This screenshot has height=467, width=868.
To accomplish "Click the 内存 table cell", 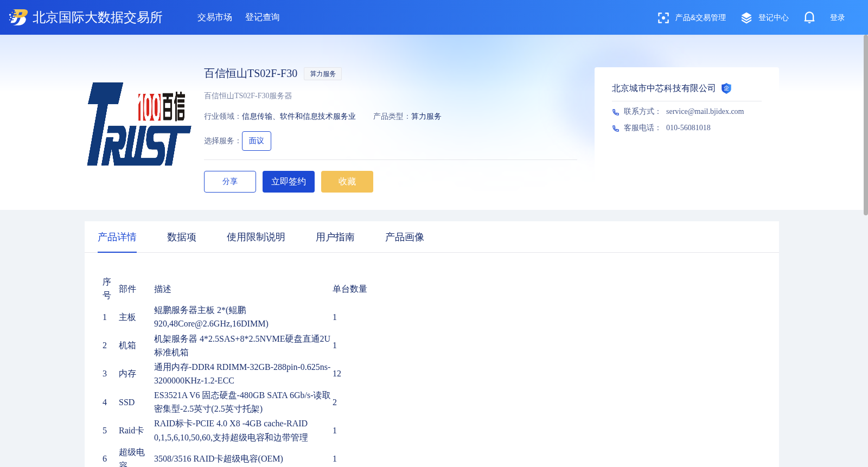I will [127, 374].
